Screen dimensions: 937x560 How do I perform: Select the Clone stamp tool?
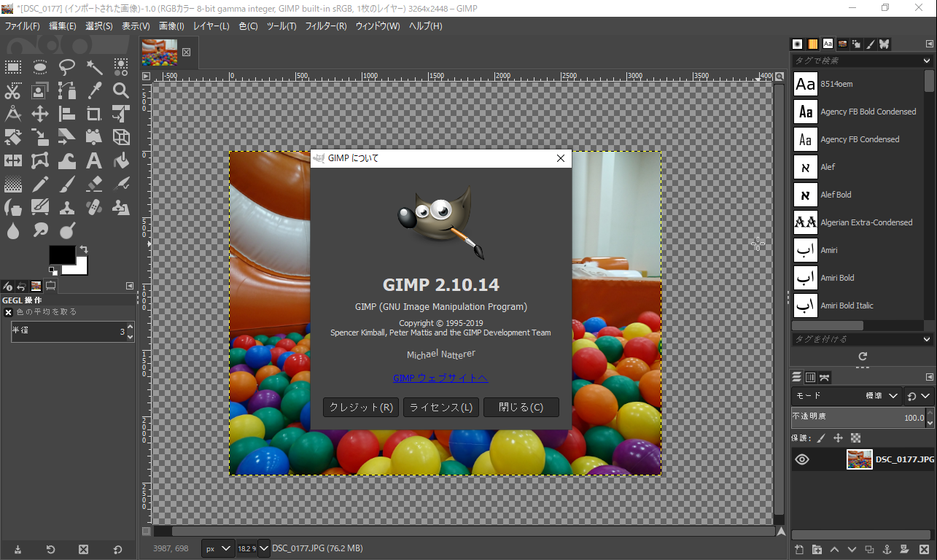point(66,207)
